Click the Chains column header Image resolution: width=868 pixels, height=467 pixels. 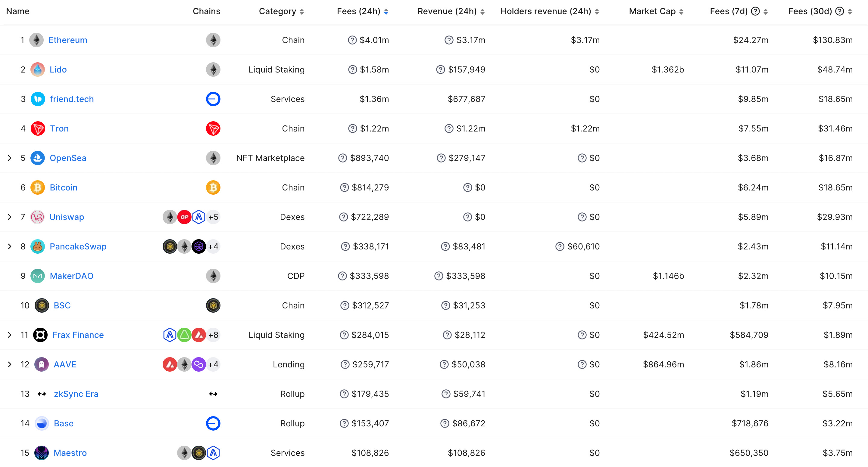[x=207, y=11]
